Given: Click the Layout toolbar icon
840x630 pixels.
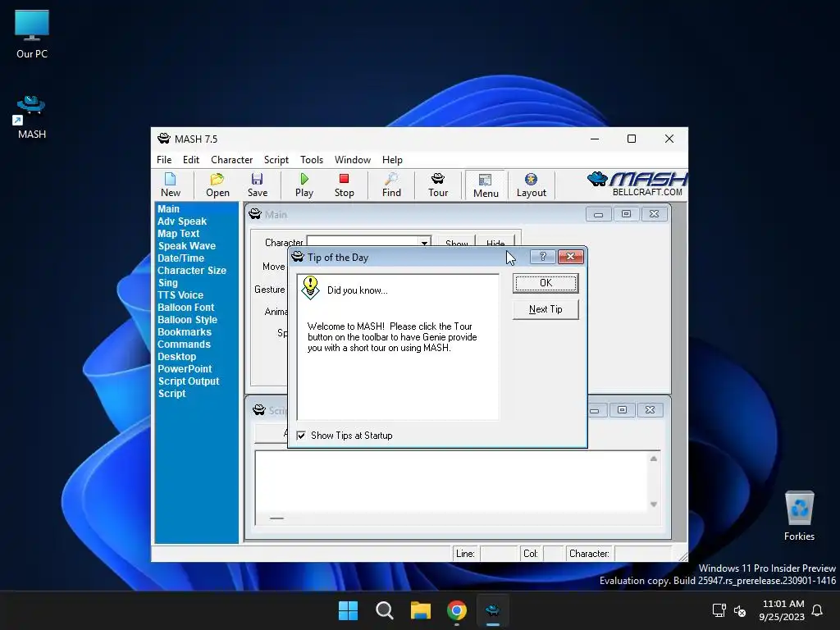Looking at the screenshot, I should point(531,185).
